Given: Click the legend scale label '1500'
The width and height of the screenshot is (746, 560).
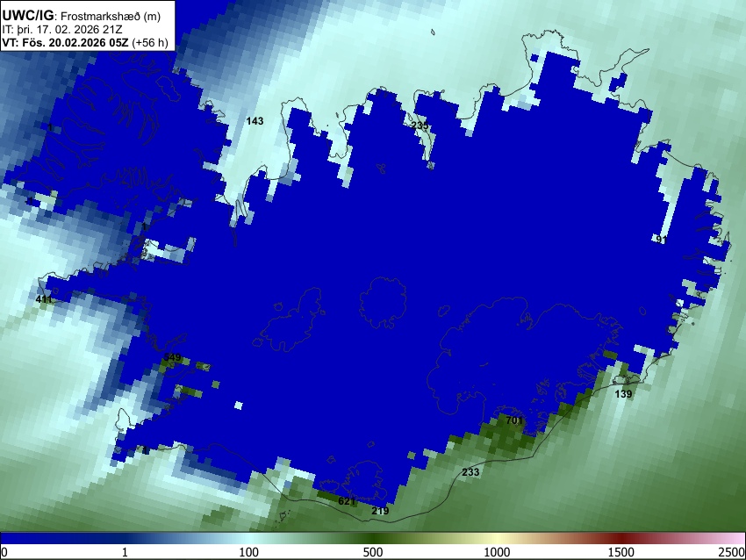Looking at the screenshot, I should (620, 552).
